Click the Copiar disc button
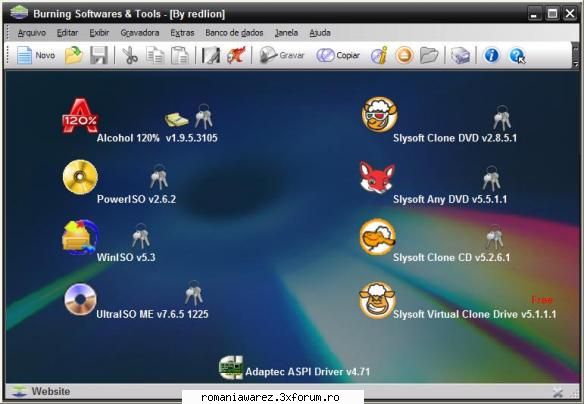The width and height of the screenshot is (584, 404). pos(338,55)
